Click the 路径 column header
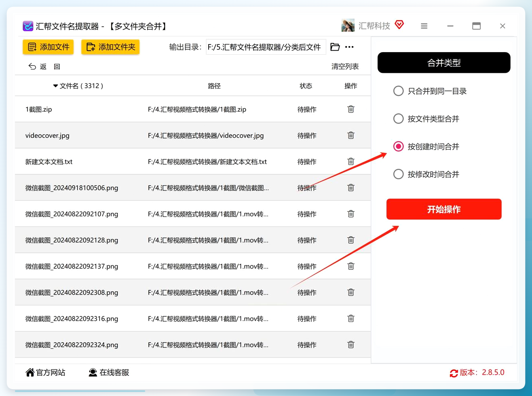This screenshot has width=532, height=396. (214, 86)
